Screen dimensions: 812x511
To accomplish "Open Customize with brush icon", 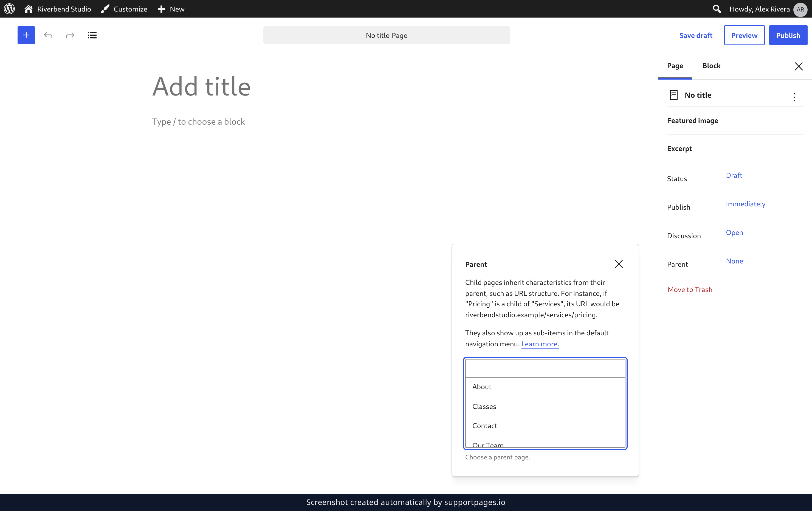I will 124,9.
